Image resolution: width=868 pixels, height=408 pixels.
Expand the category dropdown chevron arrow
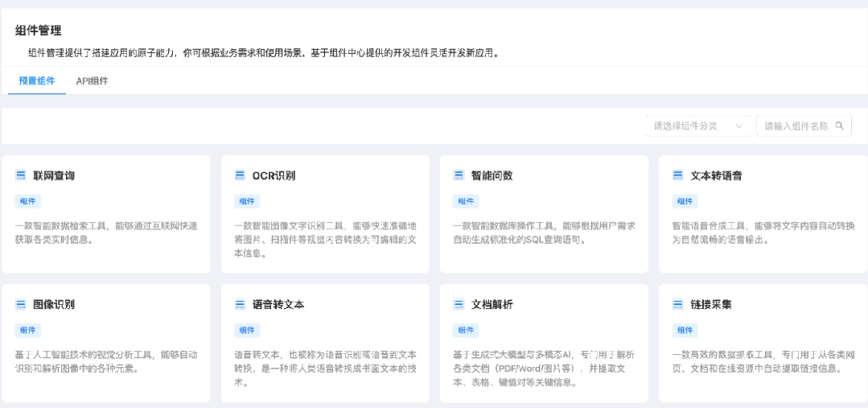tap(738, 126)
